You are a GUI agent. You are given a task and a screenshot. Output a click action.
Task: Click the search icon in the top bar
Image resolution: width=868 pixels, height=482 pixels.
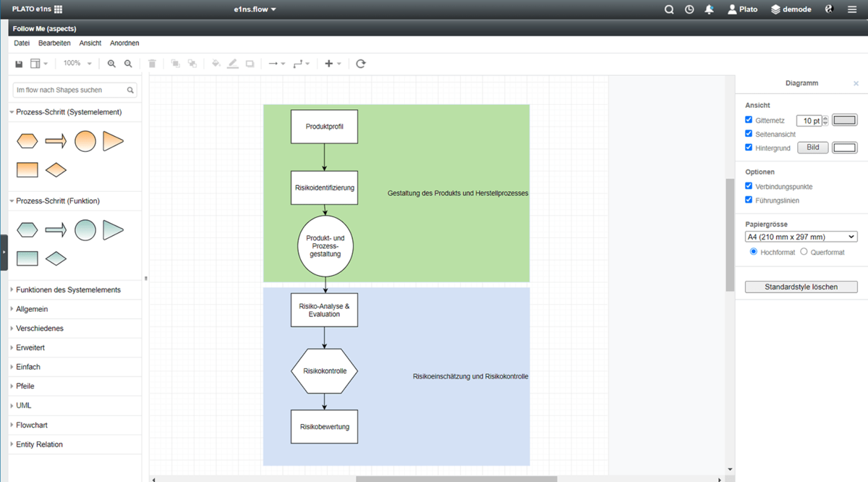point(669,9)
